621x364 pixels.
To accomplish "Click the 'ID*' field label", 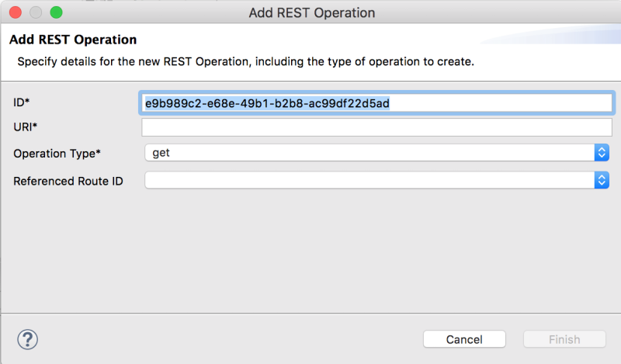I will point(22,102).
